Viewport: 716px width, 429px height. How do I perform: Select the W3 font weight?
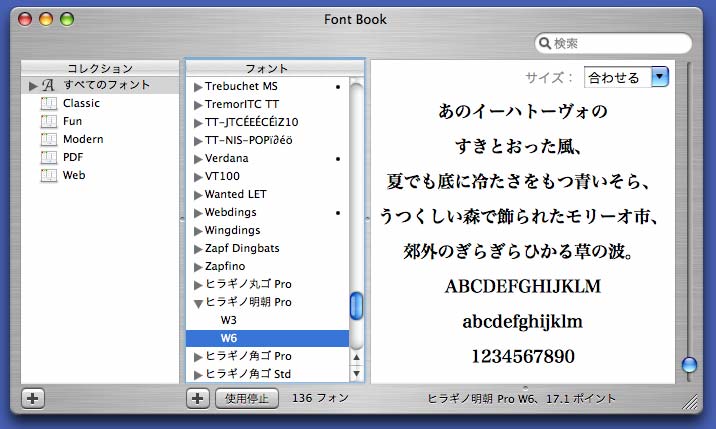click(229, 321)
